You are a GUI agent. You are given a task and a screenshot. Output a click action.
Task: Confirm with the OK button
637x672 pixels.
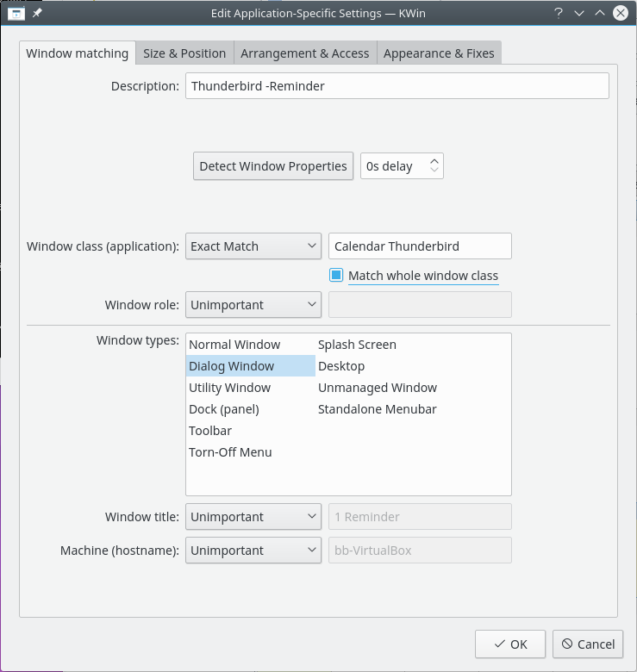(510, 644)
